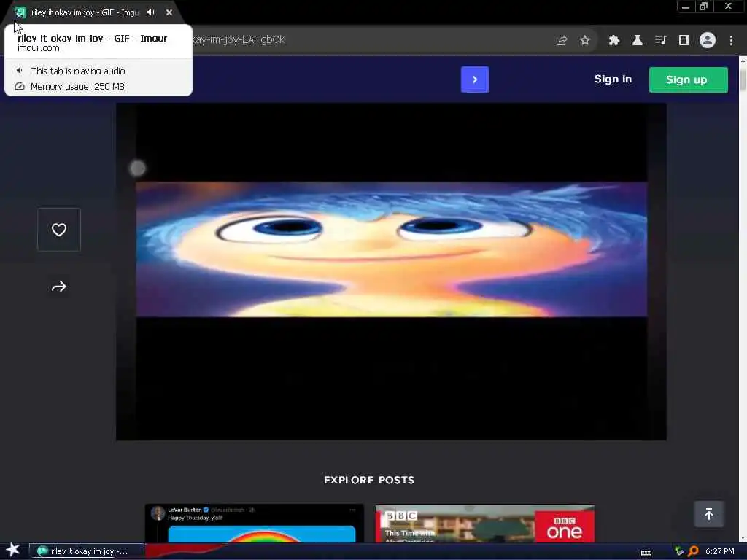Click the search magnifier tray icon
Viewport: 747px width, 560px height.
click(x=693, y=551)
